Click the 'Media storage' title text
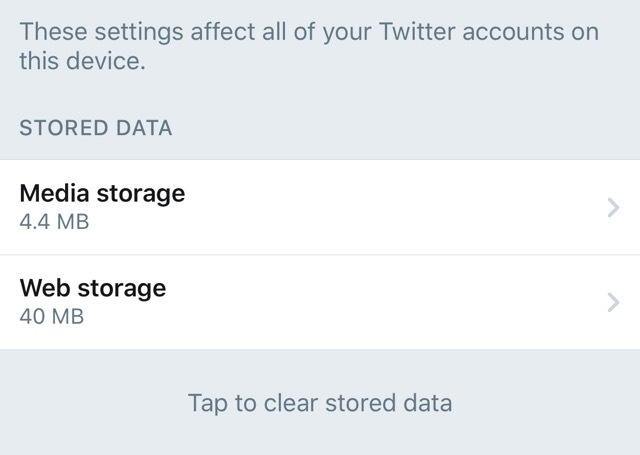The width and height of the screenshot is (640, 455). (102, 193)
